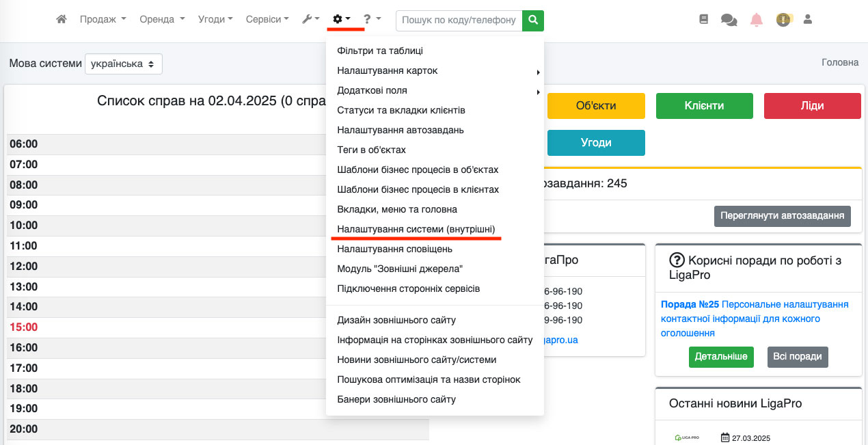Open Підключення сторонніх сервісів menu entry
This screenshot has width=868, height=445.
click(408, 288)
